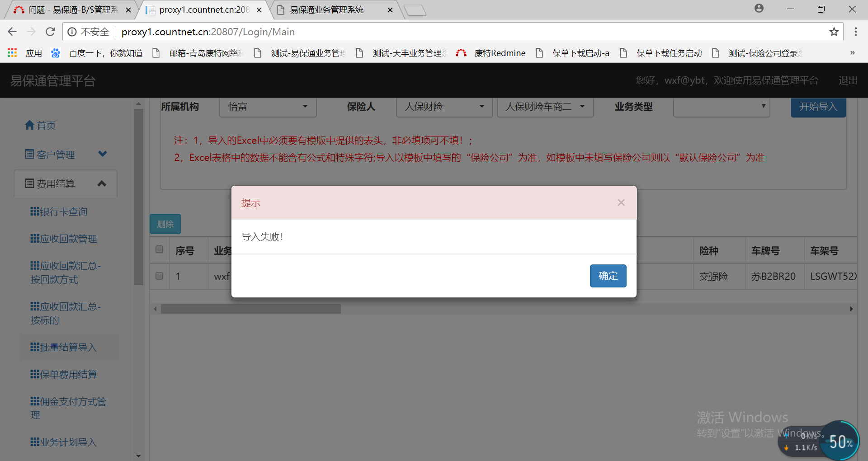
Task: Open the 保单下载任务启动 bookmark
Action: point(660,53)
